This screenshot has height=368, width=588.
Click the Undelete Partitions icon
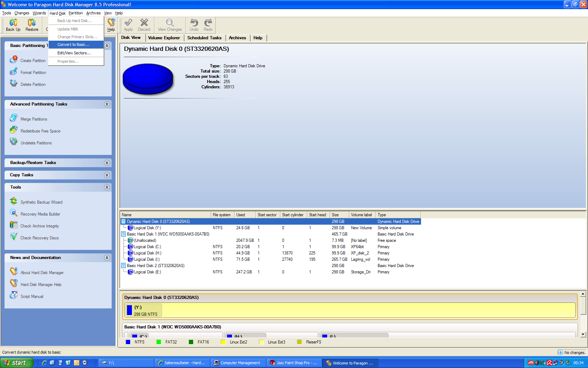coord(14,142)
